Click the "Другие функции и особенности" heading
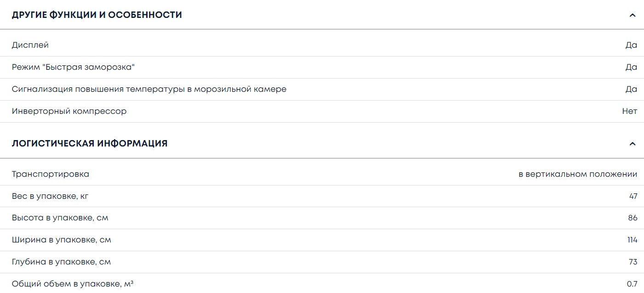The image size is (644, 293). tap(97, 15)
